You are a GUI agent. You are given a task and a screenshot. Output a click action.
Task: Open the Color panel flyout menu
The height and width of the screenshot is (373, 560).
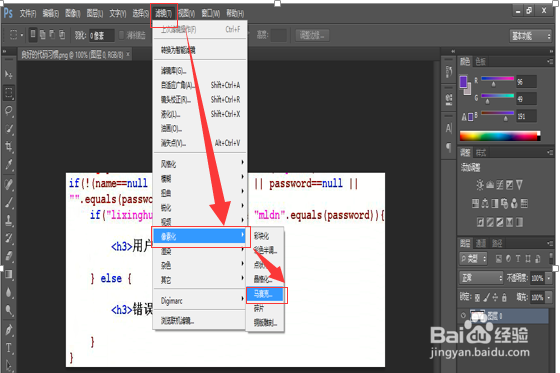point(550,61)
